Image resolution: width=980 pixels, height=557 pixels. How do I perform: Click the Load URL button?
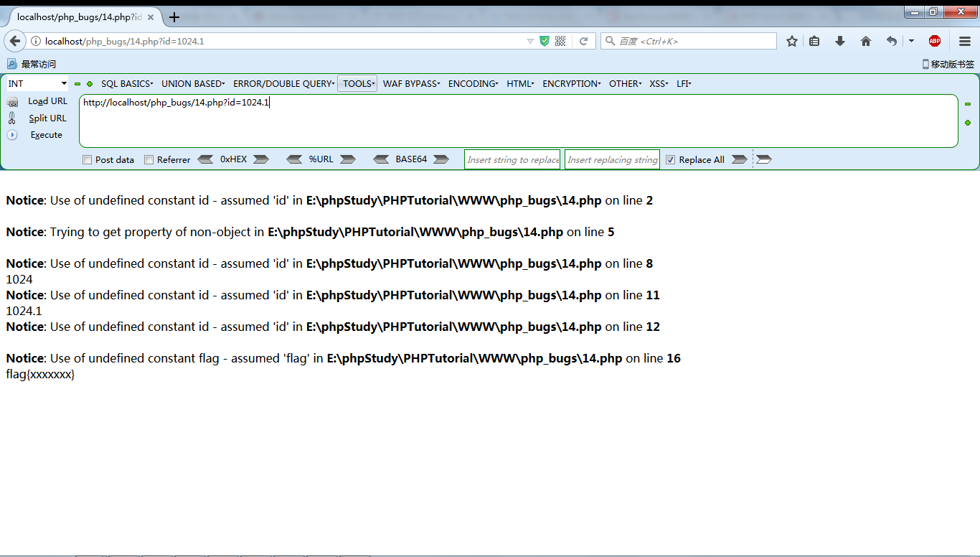[x=47, y=101]
